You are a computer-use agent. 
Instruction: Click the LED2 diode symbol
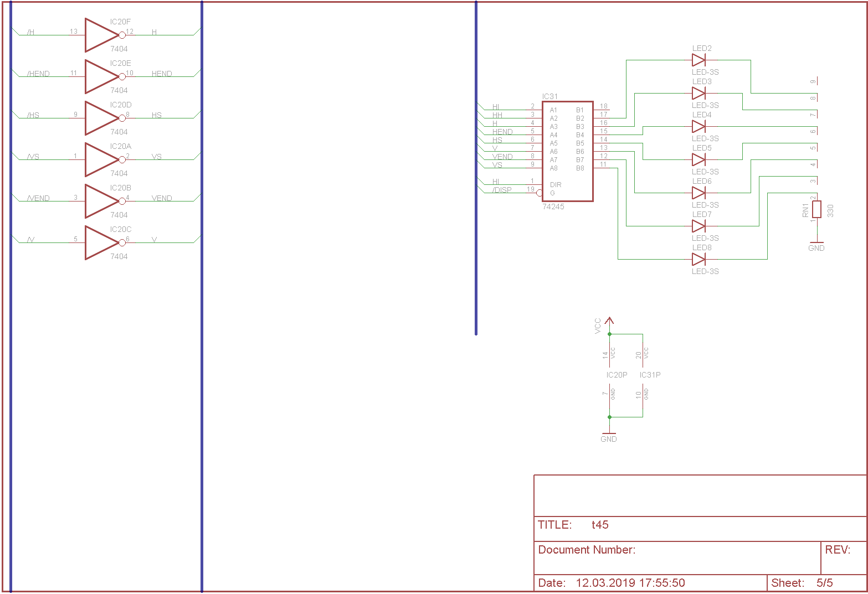pos(698,60)
